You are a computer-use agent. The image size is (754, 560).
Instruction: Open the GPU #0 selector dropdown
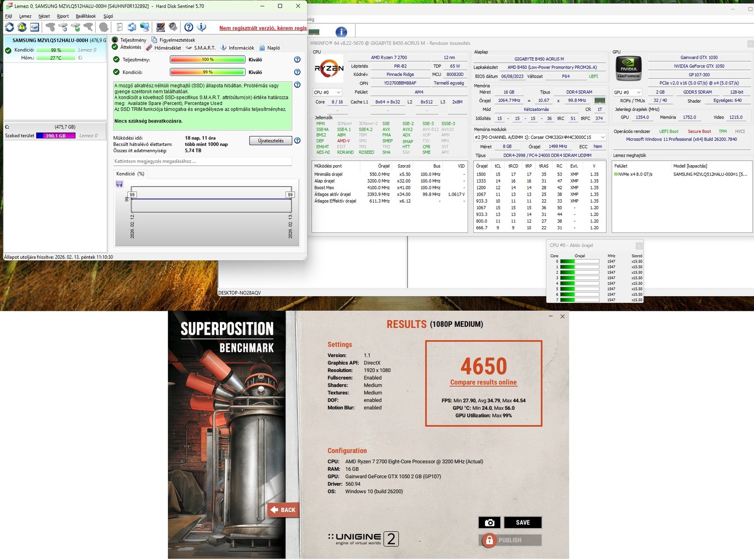point(627,92)
